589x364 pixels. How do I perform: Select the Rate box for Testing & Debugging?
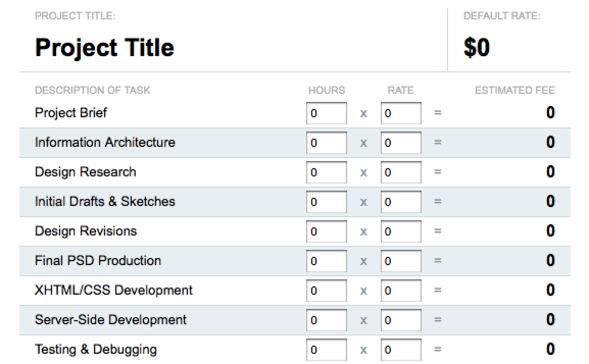pyautogui.click(x=400, y=349)
